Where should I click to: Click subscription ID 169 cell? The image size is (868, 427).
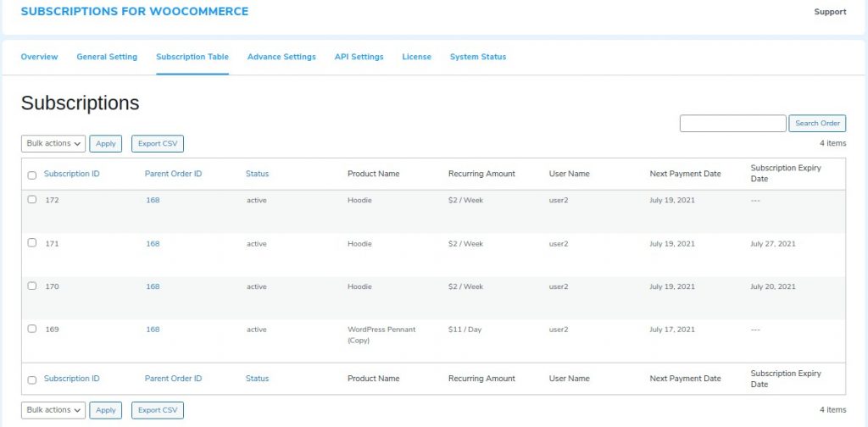click(x=52, y=329)
